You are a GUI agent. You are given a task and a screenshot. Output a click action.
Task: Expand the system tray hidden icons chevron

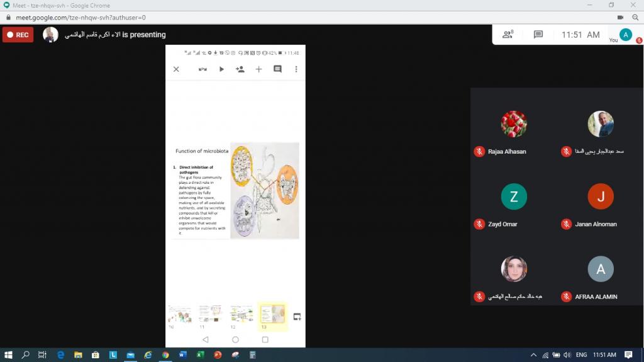click(534, 355)
